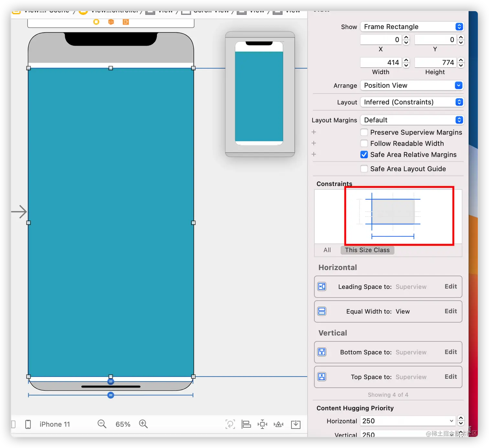Click the right-middle resize handle of the view
Viewport: 489px width, 448px height.
(193, 223)
